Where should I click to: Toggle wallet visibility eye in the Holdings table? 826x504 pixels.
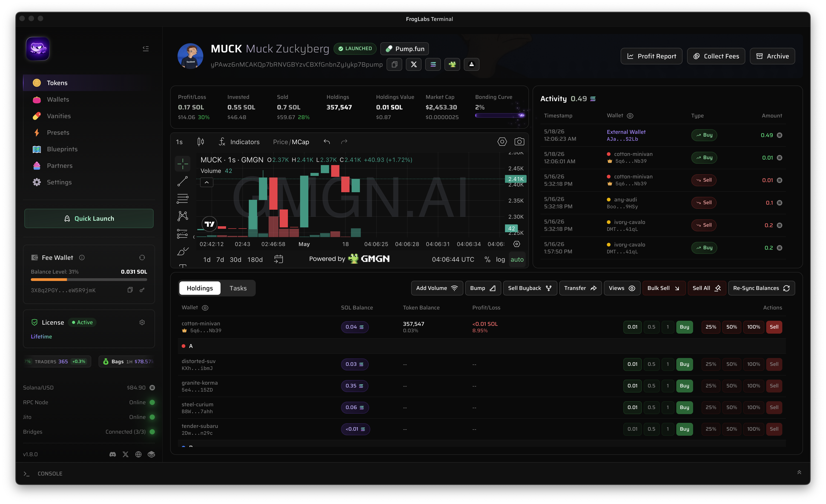tap(205, 308)
